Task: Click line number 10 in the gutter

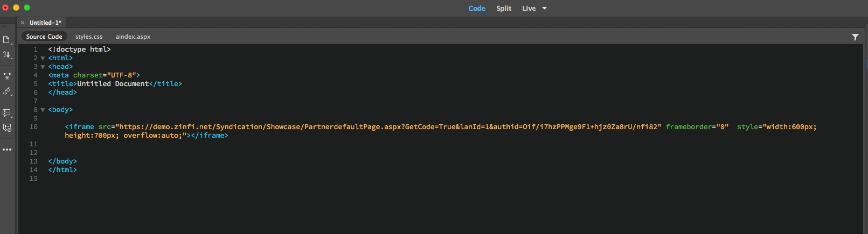Action: pos(33,127)
